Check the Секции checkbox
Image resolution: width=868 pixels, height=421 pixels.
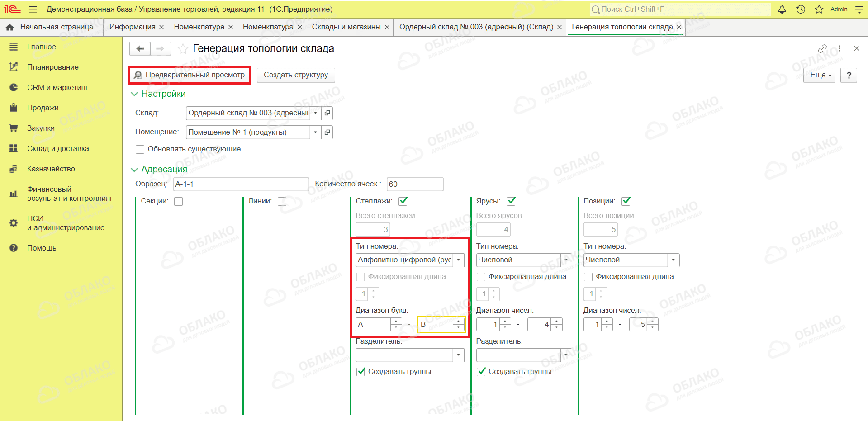point(179,201)
